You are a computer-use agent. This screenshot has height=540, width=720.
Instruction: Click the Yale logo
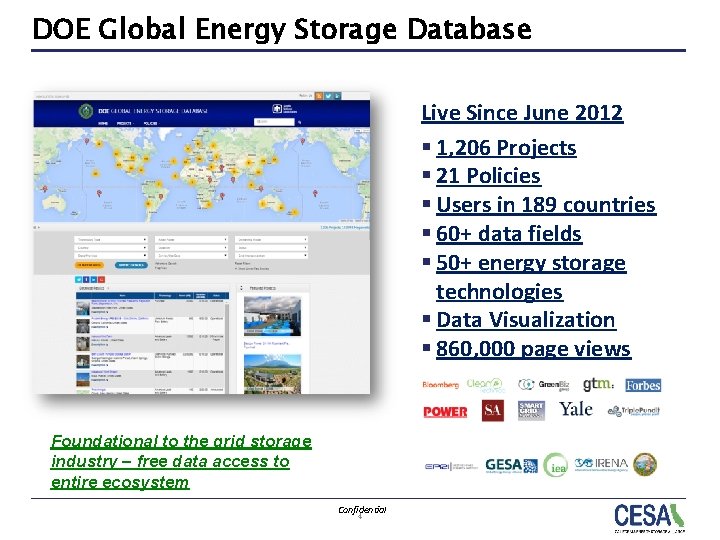coord(575,409)
